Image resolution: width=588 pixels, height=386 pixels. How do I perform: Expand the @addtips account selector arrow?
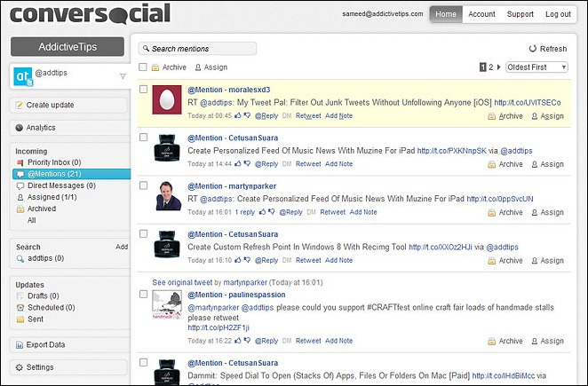123,76
